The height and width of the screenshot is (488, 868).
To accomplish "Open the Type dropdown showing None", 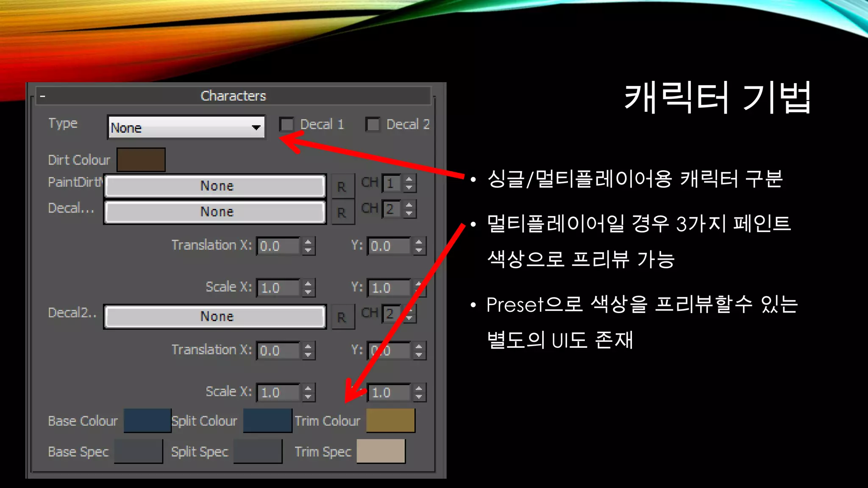I will tap(186, 127).
